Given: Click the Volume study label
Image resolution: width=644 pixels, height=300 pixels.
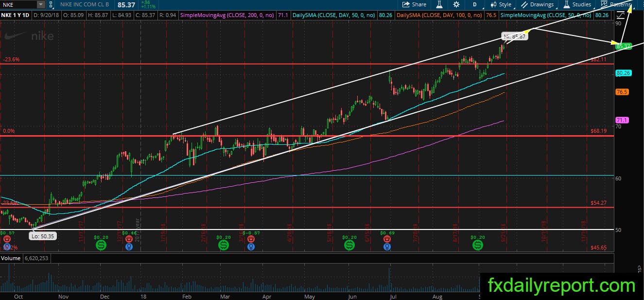Looking at the screenshot, I should 10,257.
